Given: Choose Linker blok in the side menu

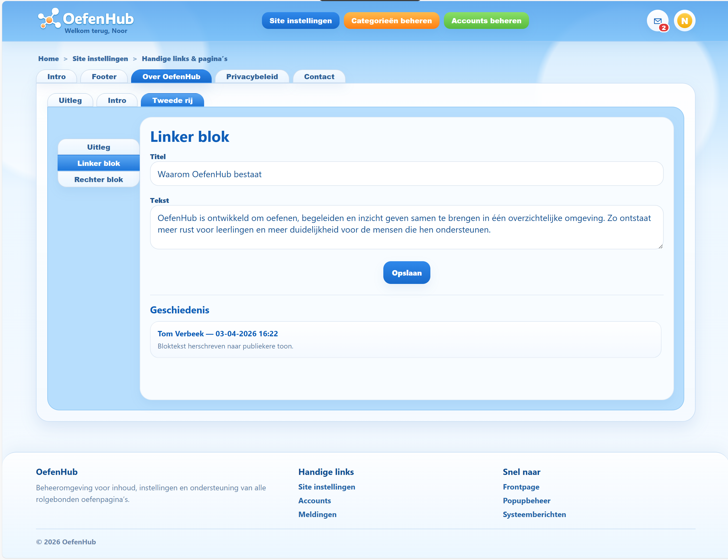Looking at the screenshot, I should pos(99,163).
